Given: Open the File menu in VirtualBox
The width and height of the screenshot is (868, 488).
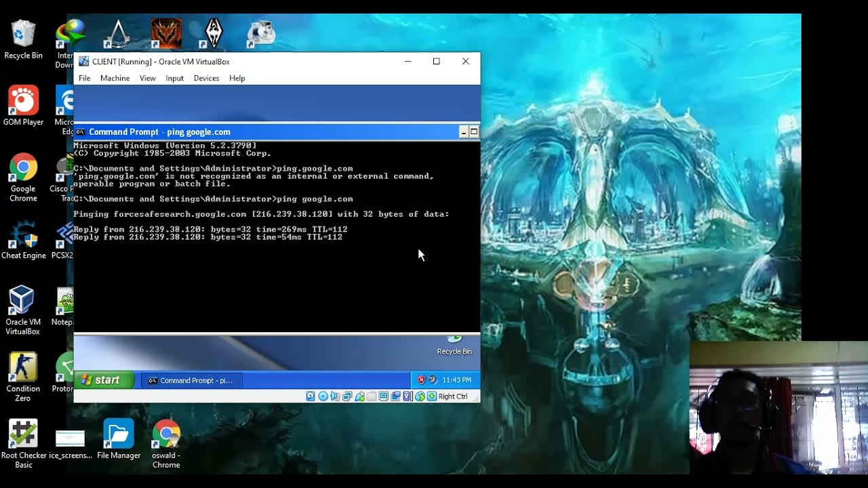Looking at the screenshot, I should click(84, 78).
